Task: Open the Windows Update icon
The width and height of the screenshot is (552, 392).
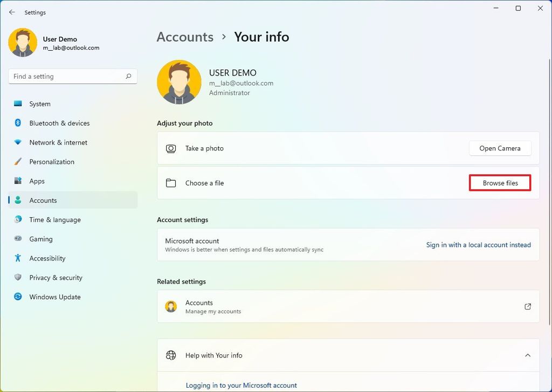Action: coord(17,297)
